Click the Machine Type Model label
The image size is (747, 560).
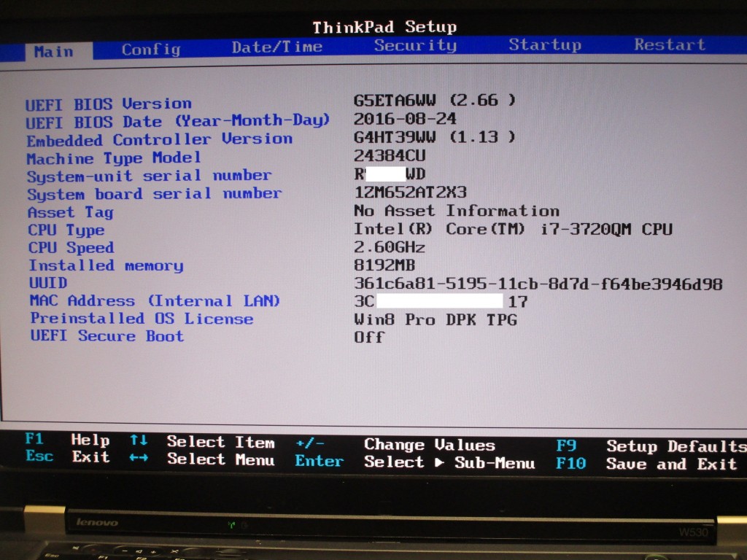114,158
